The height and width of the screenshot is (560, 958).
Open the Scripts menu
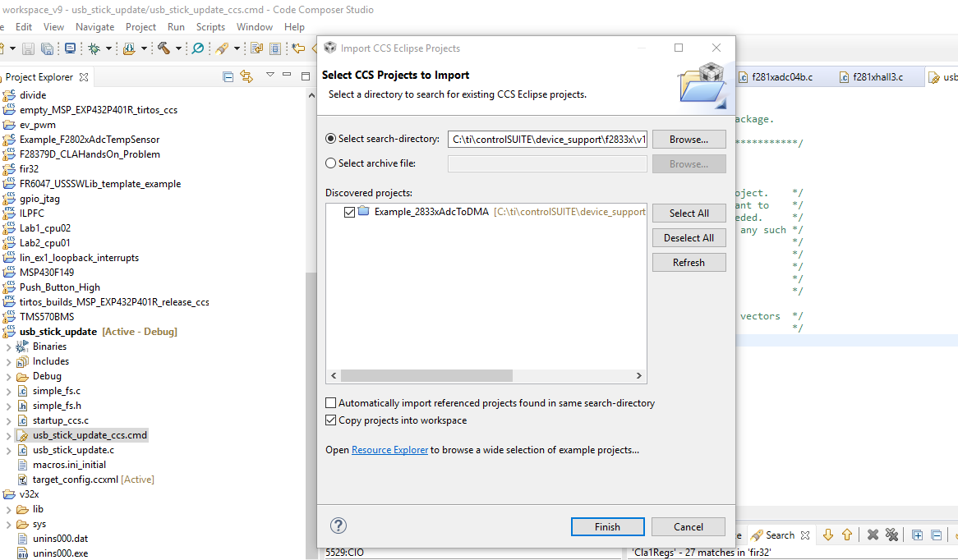[x=211, y=27]
